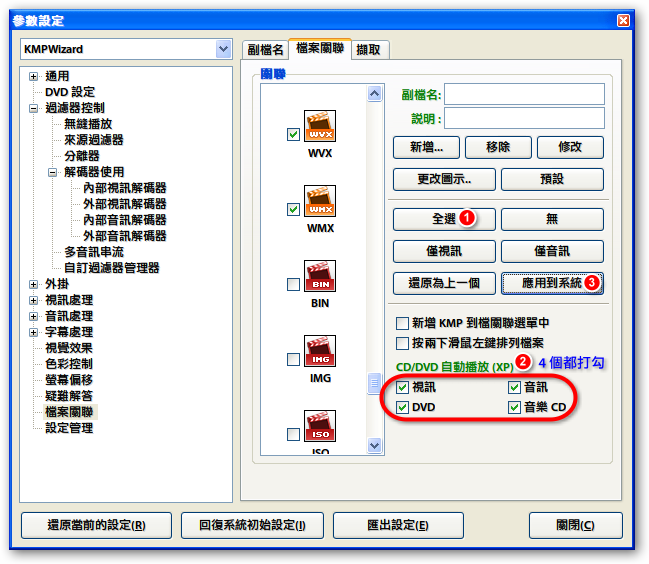The height and width of the screenshot is (564, 649).
Task: Select 多音訊串流 in the tree
Action: click(94, 252)
